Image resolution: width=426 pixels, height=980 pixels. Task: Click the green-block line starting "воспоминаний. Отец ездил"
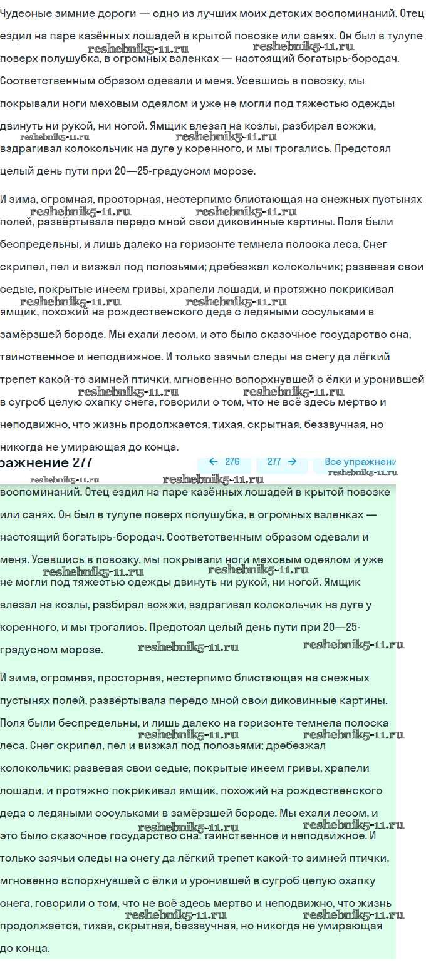[195, 492]
